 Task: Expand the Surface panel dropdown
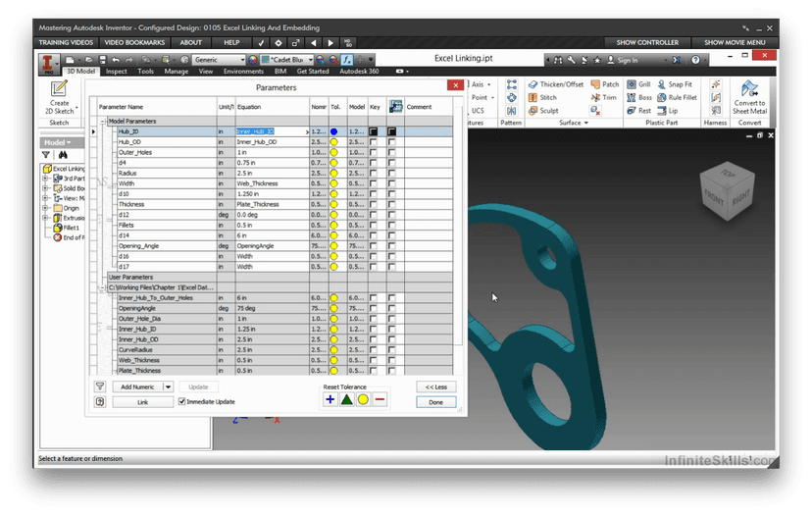(586, 123)
